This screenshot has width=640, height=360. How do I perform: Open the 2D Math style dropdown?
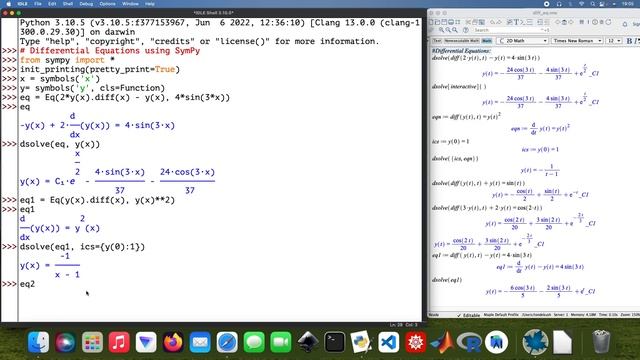tap(522, 41)
